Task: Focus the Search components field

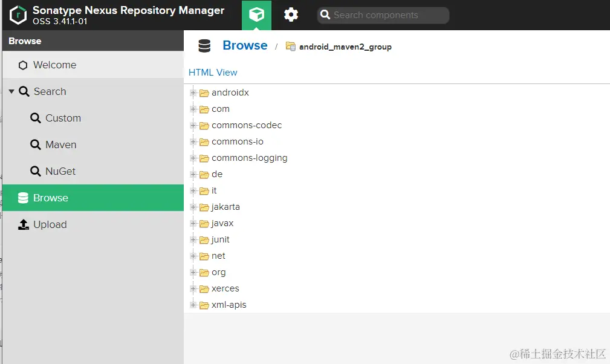Action: [383, 15]
